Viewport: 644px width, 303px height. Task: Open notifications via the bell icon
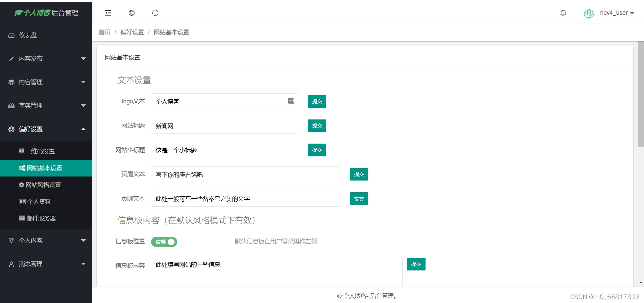point(563,13)
